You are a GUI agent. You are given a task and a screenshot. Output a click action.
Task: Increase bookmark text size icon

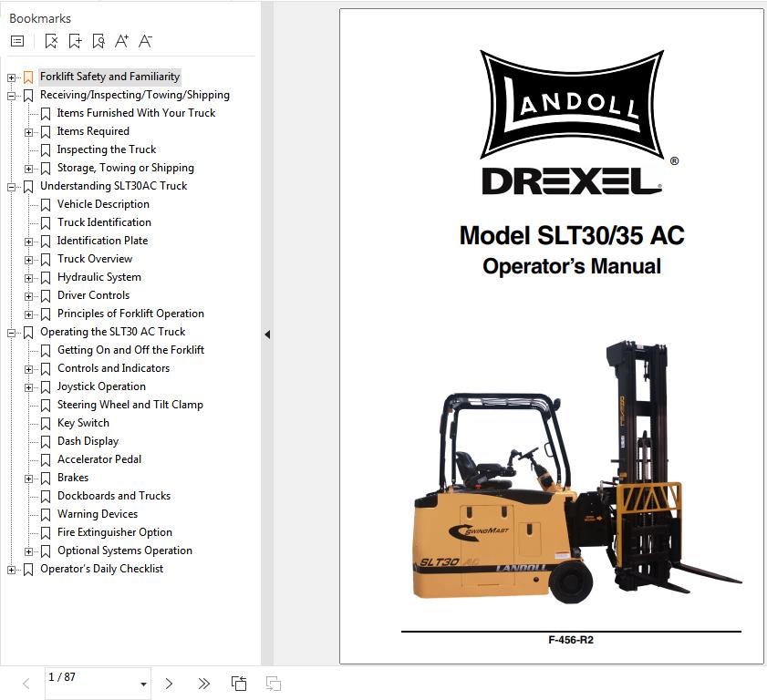pos(121,42)
